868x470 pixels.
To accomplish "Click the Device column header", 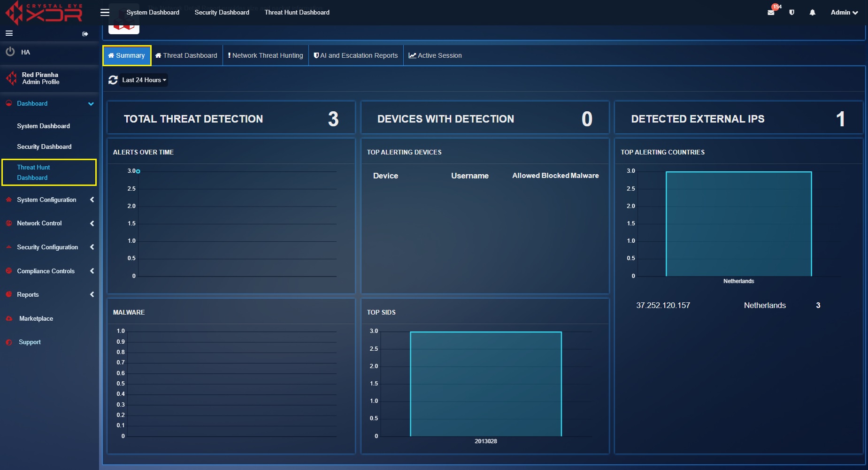I will coord(385,176).
